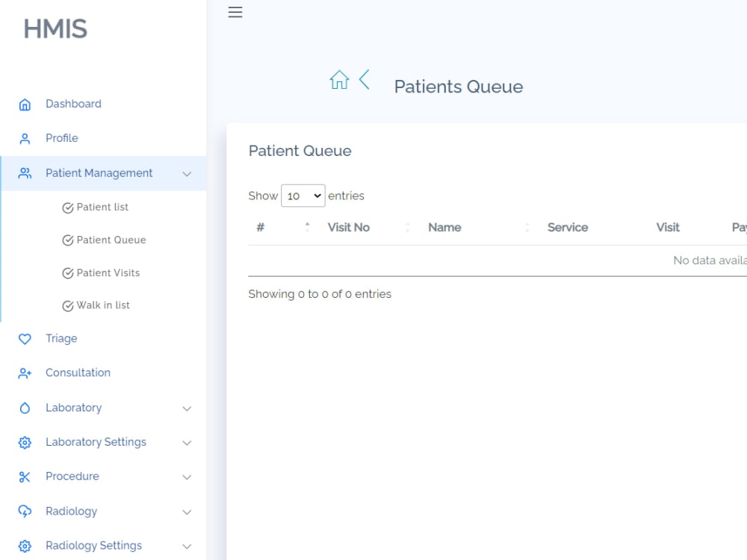Screen dimensions: 747x560
Task: Sort by the Visit No column arrows
Action: click(407, 227)
